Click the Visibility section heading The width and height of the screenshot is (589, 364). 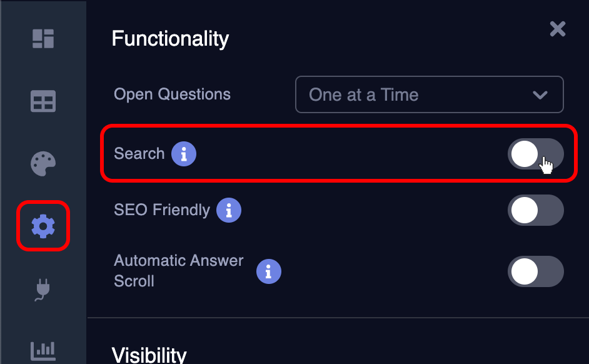pos(149,355)
